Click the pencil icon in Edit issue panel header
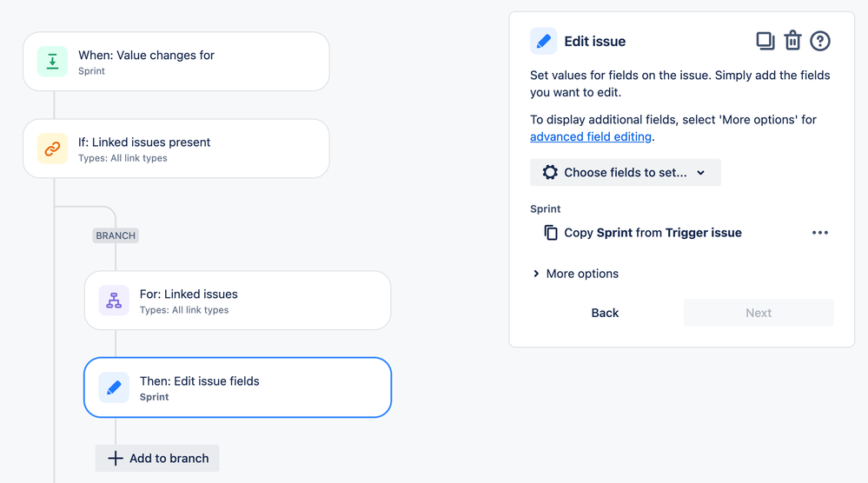 pyautogui.click(x=544, y=41)
